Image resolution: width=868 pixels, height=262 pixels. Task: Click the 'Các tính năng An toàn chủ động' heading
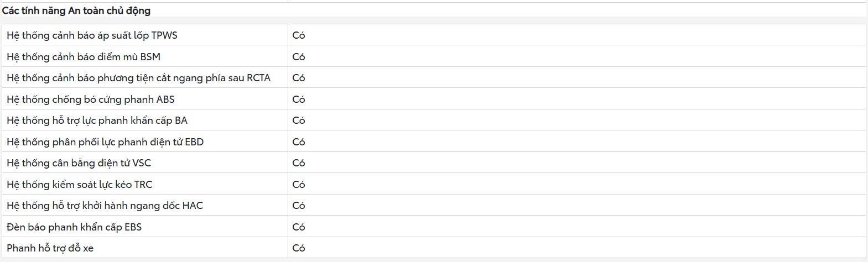[76, 11]
